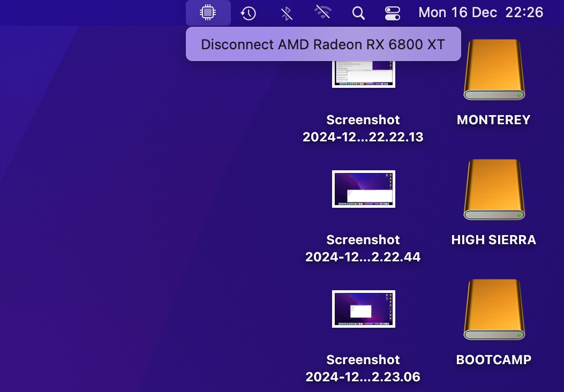This screenshot has width=564, height=392.
Task: Click the file name ending 2.23.06
Action: pos(363,368)
